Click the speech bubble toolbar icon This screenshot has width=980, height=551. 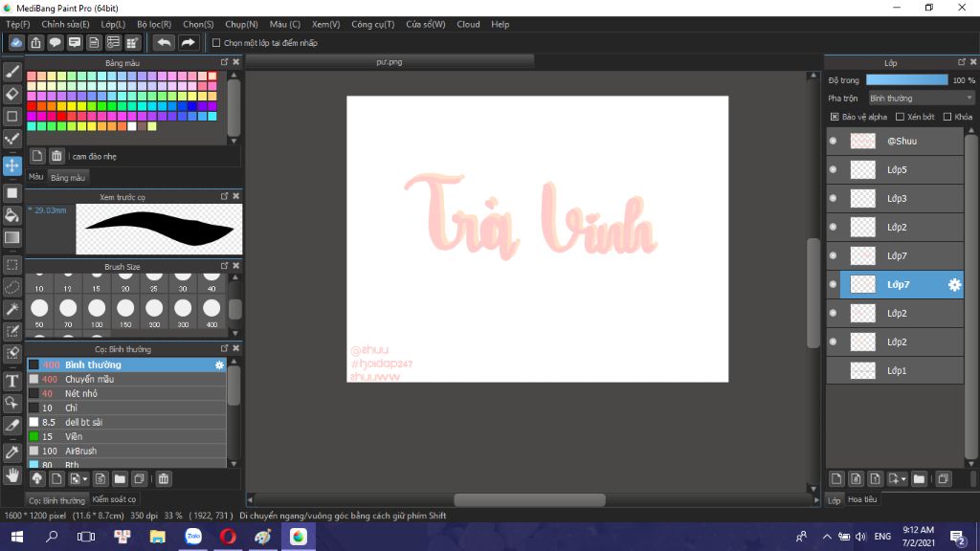[55, 42]
